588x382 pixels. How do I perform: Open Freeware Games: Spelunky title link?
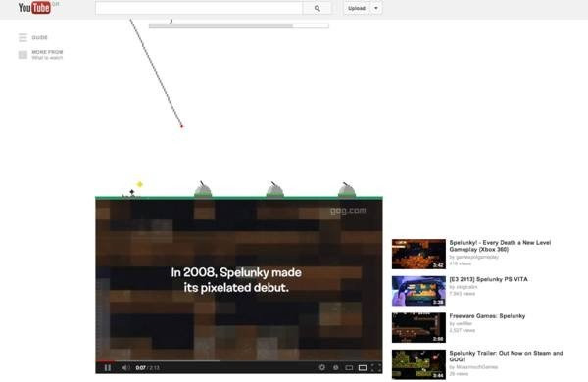(x=487, y=316)
